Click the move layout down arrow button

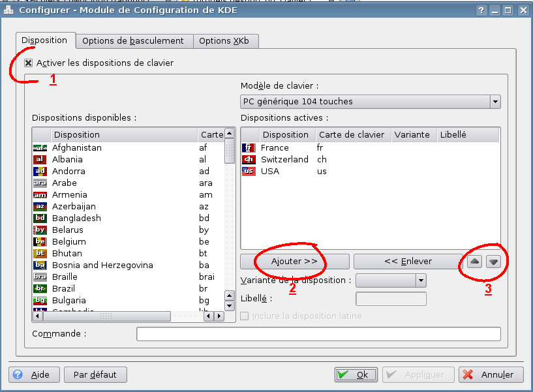[x=494, y=261]
